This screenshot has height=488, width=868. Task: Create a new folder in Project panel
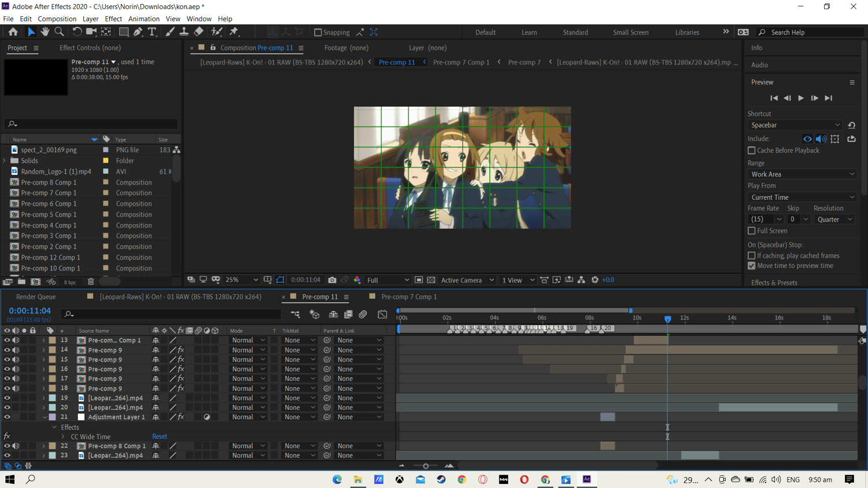click(21, 282)
